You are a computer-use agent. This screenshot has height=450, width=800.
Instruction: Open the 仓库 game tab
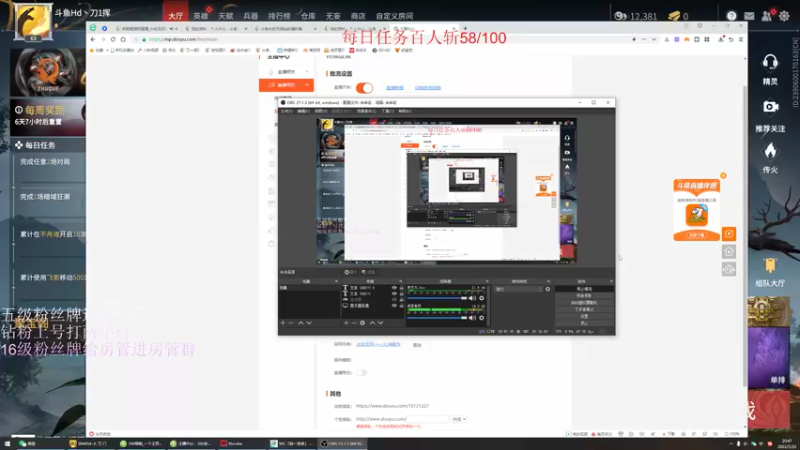point(308,16)
